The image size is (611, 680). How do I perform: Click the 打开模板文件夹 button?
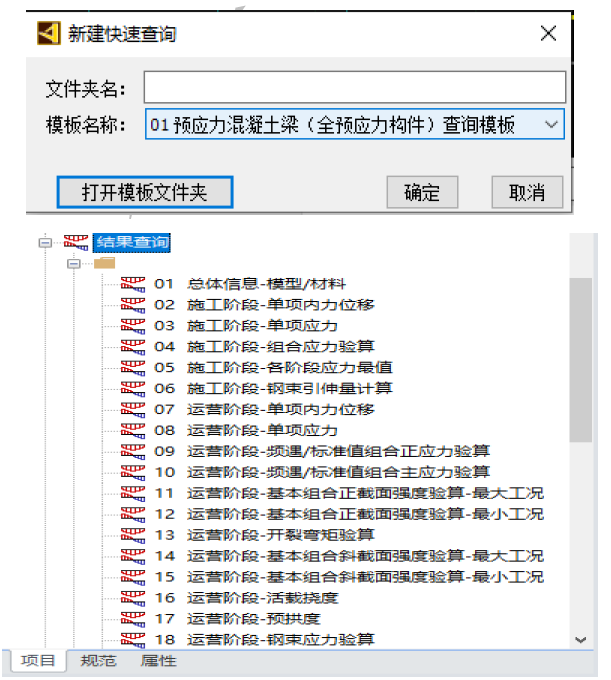[145, 192]
